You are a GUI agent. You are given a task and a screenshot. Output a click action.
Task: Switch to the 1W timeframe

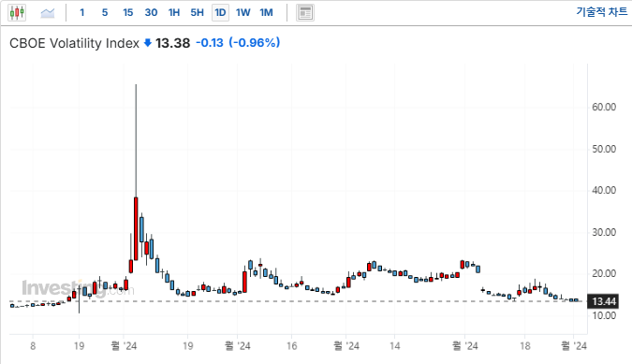(243, 13)
